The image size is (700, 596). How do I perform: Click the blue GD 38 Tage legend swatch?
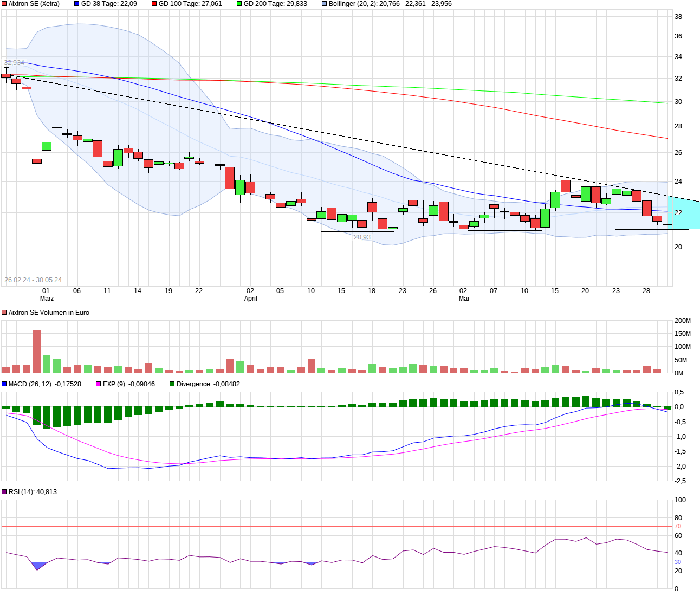[77, 4]
